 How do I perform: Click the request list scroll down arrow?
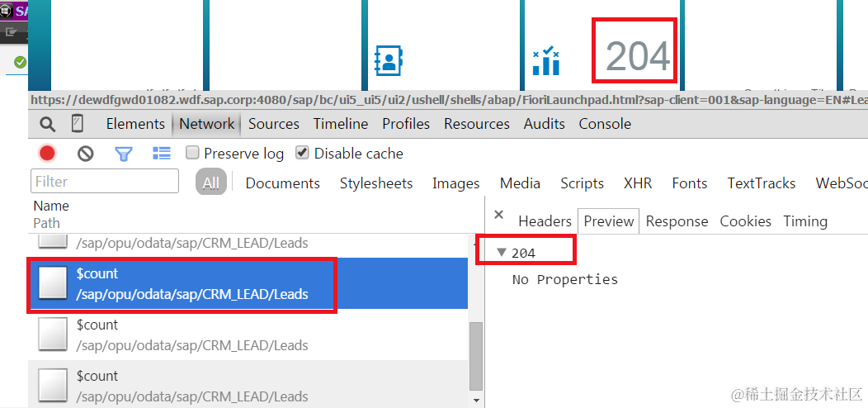[475, 400]
